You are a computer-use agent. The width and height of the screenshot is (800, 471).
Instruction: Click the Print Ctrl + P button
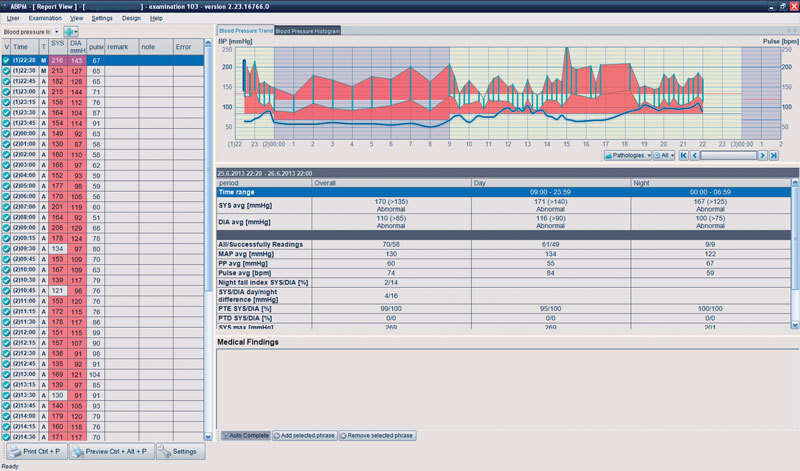[36, 452]
